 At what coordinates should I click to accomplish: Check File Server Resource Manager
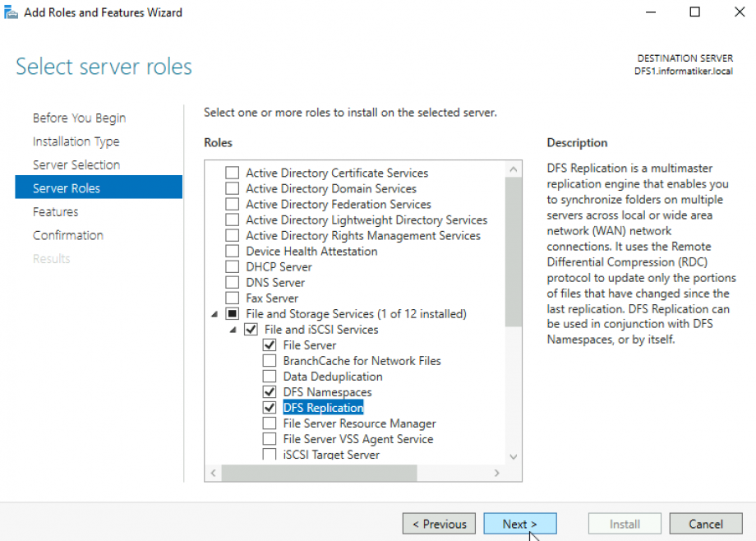click(270, 423)
